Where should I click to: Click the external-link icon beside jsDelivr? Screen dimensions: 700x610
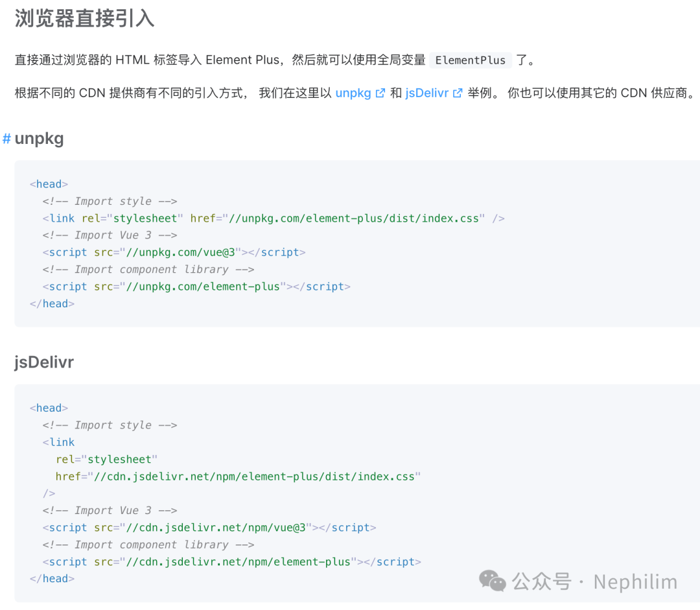tap(458, 93)
